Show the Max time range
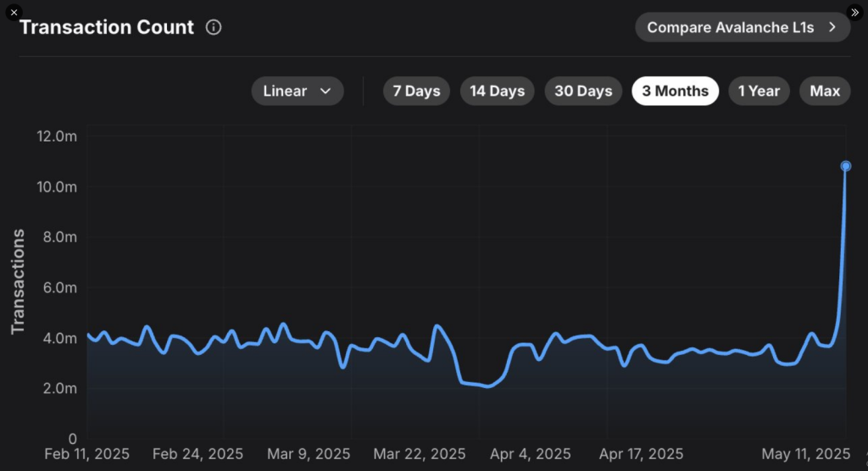This screenshot has width=868, height=471. click(x=825, y=91)
